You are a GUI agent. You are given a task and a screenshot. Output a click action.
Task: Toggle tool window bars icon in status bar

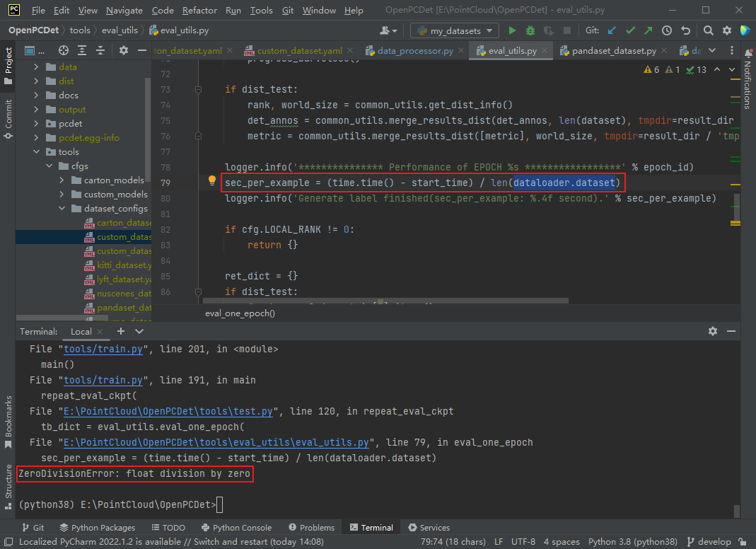tap(8, 542)
